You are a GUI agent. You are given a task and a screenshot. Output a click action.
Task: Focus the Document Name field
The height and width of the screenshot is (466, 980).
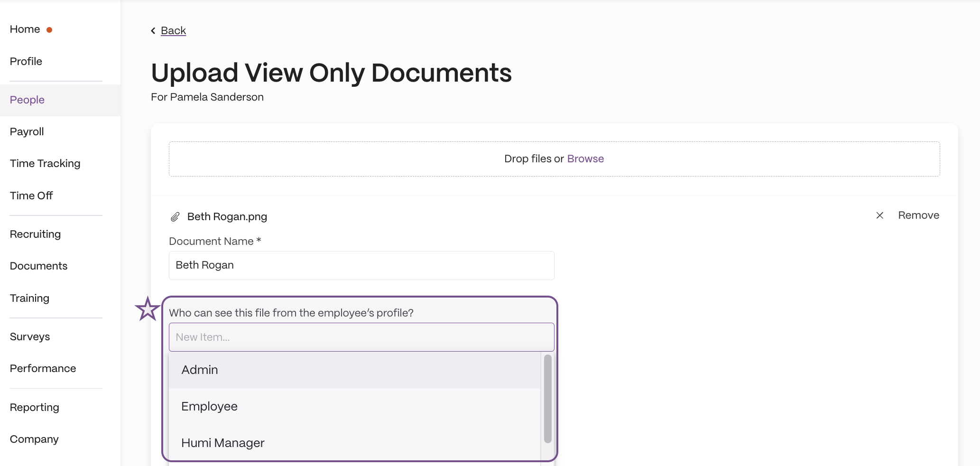[x=361, y=266]
